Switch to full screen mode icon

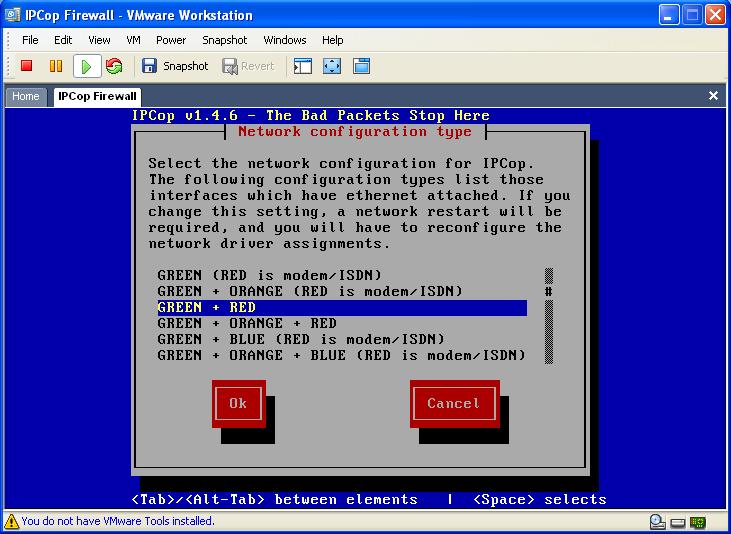(x=332, y=66)
